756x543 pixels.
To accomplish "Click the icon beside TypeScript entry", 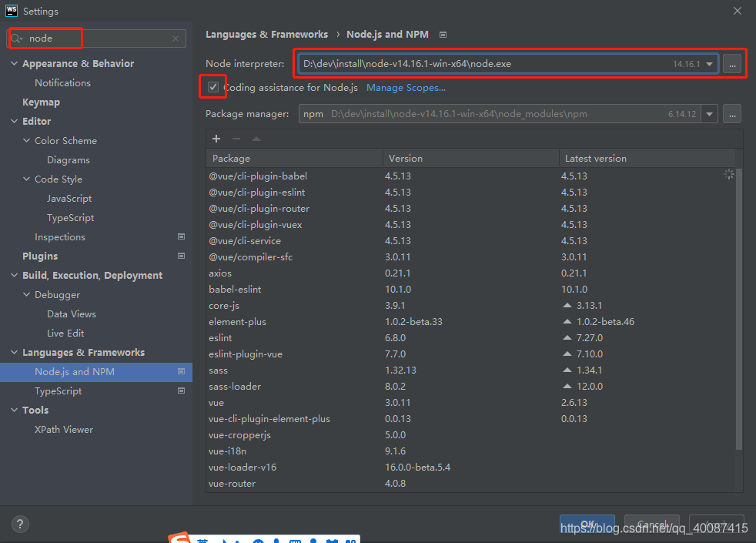I will tap(181, 390).
